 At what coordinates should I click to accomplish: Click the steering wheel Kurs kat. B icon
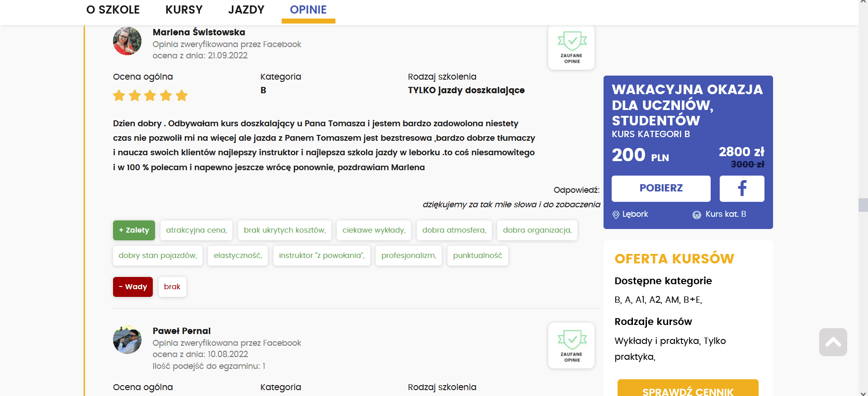point(697,215)
